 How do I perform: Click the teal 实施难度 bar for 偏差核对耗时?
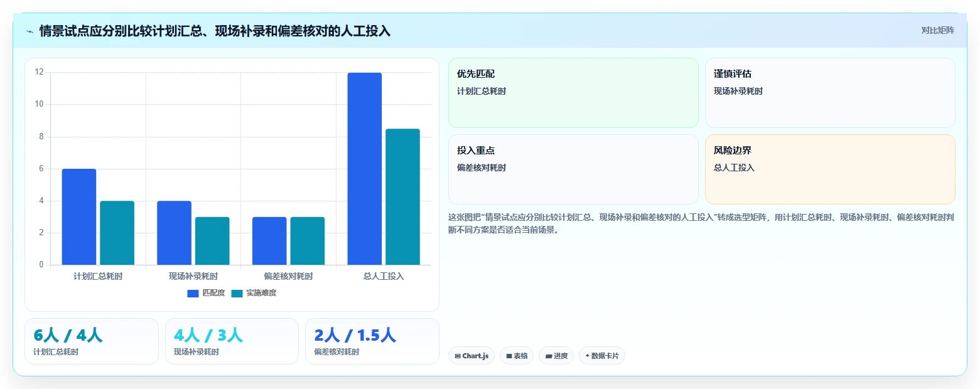pos(308,241)
